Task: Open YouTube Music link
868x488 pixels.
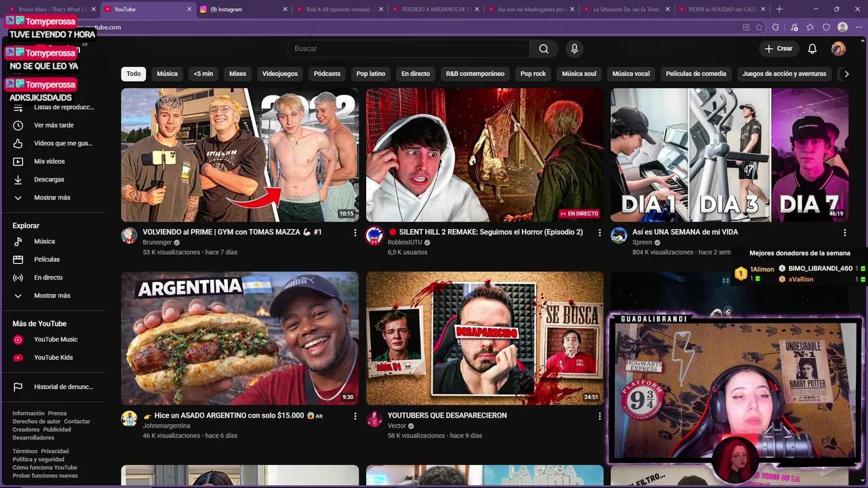Action: pyautogui.click(x=54, y=340)
